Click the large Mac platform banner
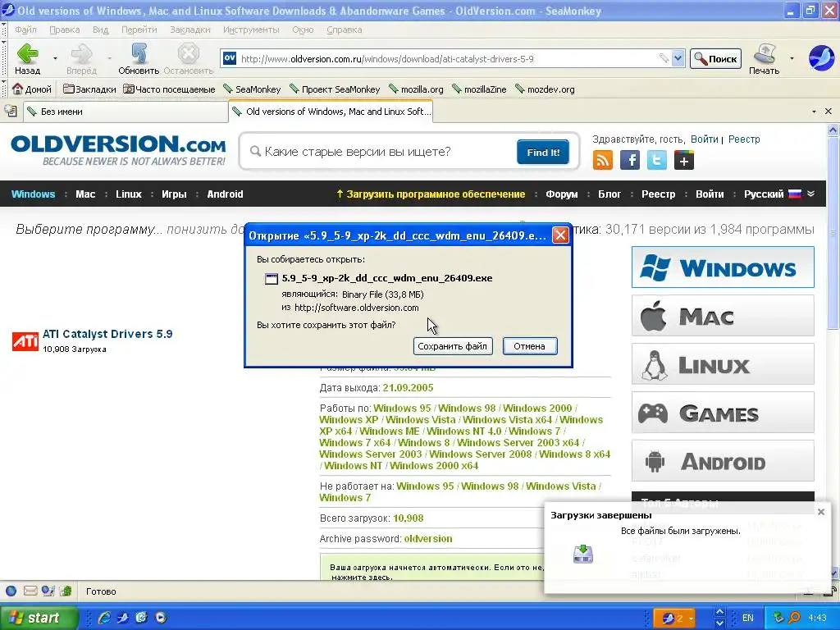Viewport: 840px width, 630px height. (x=723, y=316)
